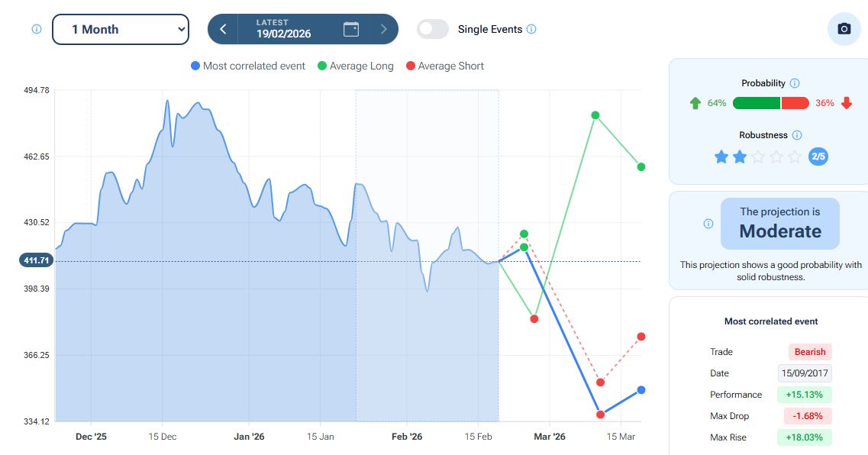
Task: Hide the Average Long legend series
Action: click(x=355, y=66)
